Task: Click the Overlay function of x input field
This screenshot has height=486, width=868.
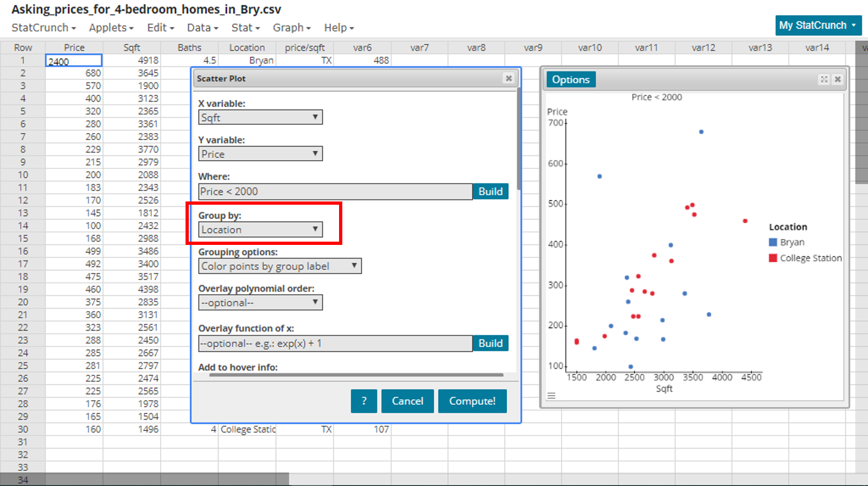Action: click(x=335, y=344)
